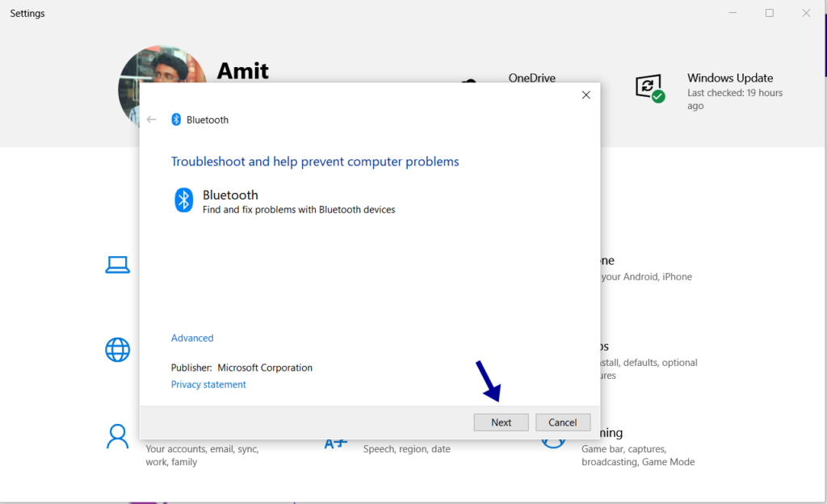Viewport: 827px width, 504px height.
Task: Click the OneDrive status entry
Action: point(531,78)
